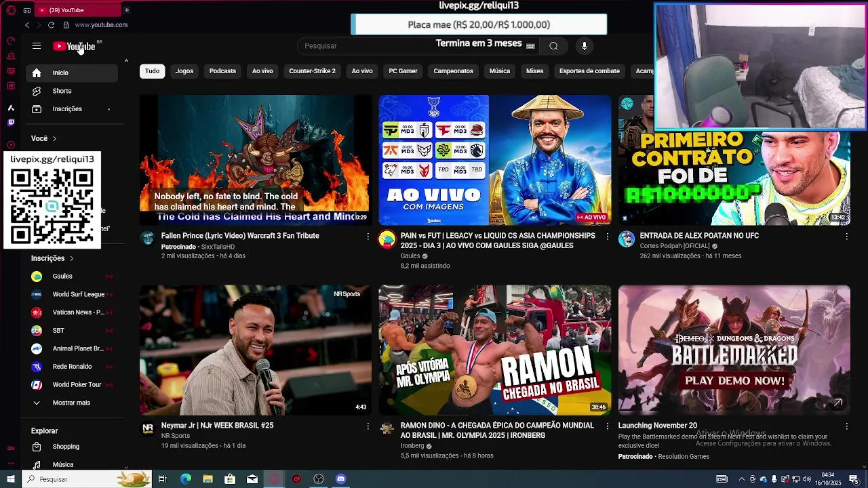Viewport: 868px width, 488px height.
Task: Open the Rede Ronaldo subscription channel
Action: click(x=72, y=367)
